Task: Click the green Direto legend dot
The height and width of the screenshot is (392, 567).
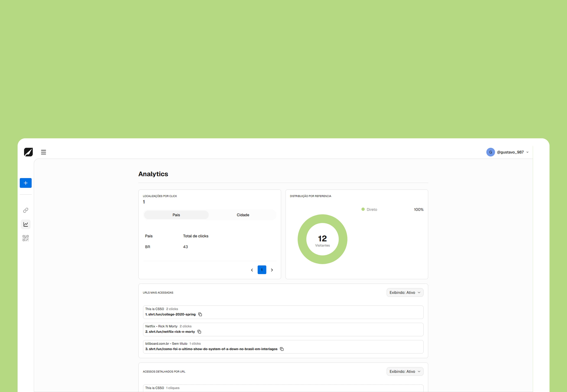Action: click(x=363, y=209)
